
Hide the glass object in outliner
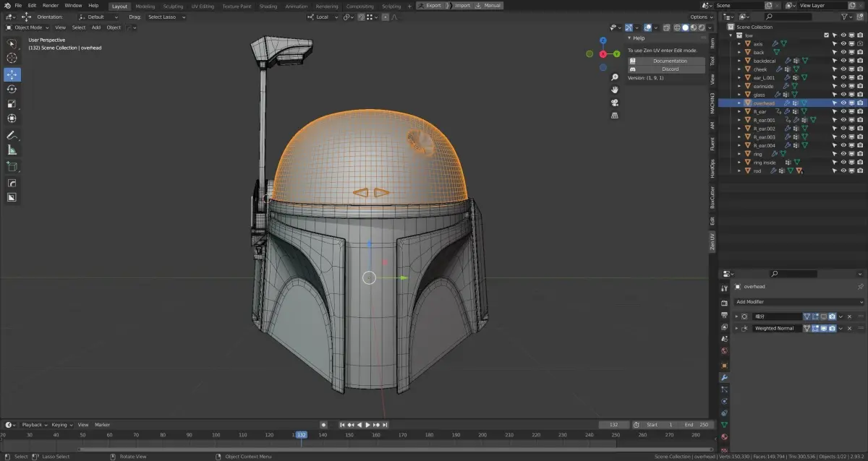(843, 95)
